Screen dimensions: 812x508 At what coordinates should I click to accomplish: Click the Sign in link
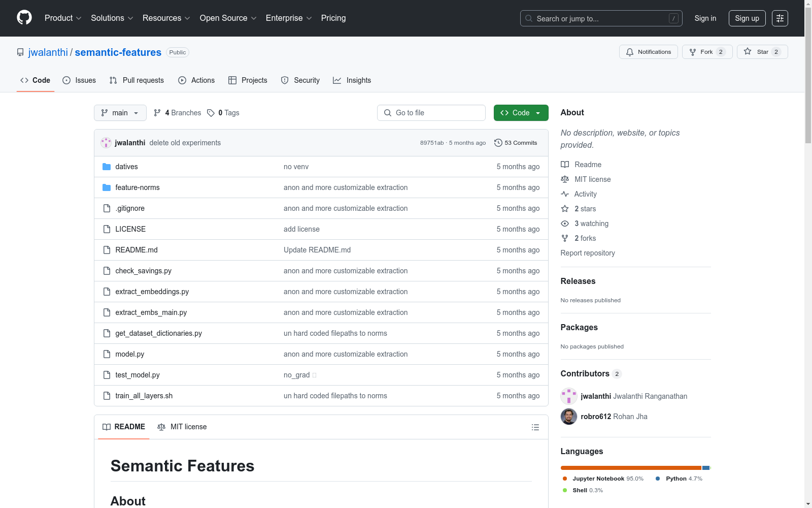pyautogui.click(x=705, y=18)
